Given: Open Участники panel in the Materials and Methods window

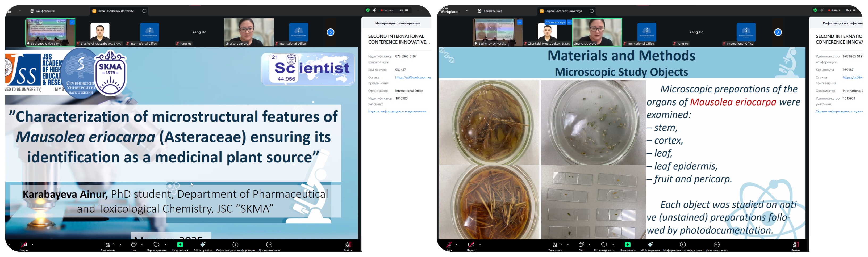Looking at the screenshot, I should (555, 245).
